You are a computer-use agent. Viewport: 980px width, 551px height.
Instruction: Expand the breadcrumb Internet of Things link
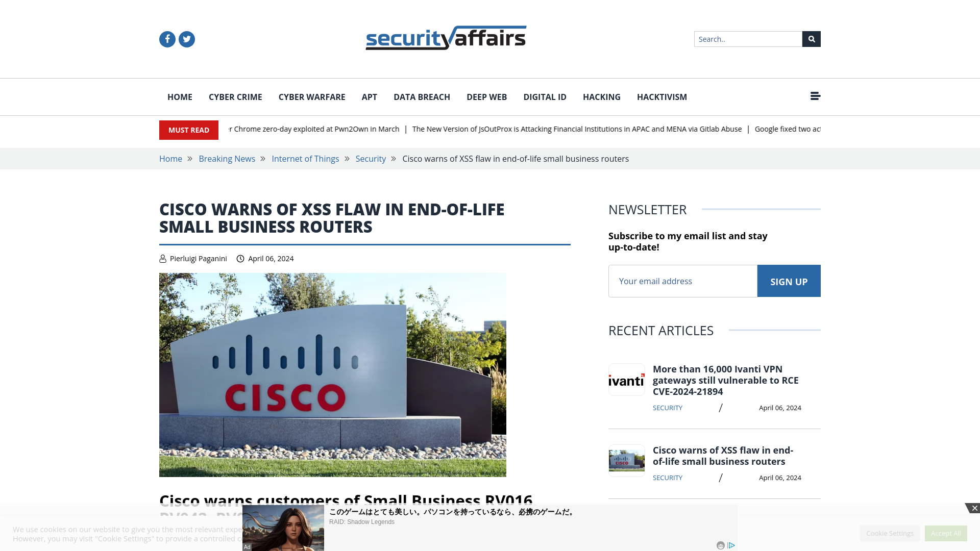coord(305,159)
